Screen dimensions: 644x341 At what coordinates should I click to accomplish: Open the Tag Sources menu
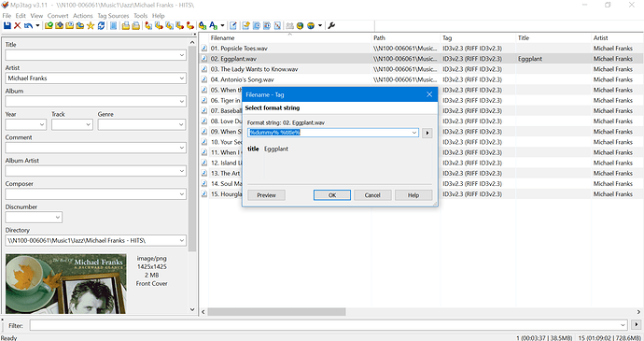113,16
